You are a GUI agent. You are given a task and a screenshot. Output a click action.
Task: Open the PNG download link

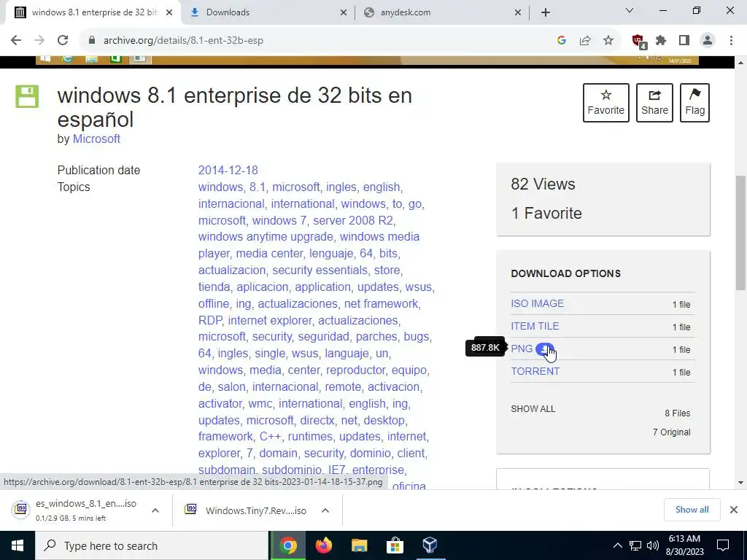[x=522, y=349]
